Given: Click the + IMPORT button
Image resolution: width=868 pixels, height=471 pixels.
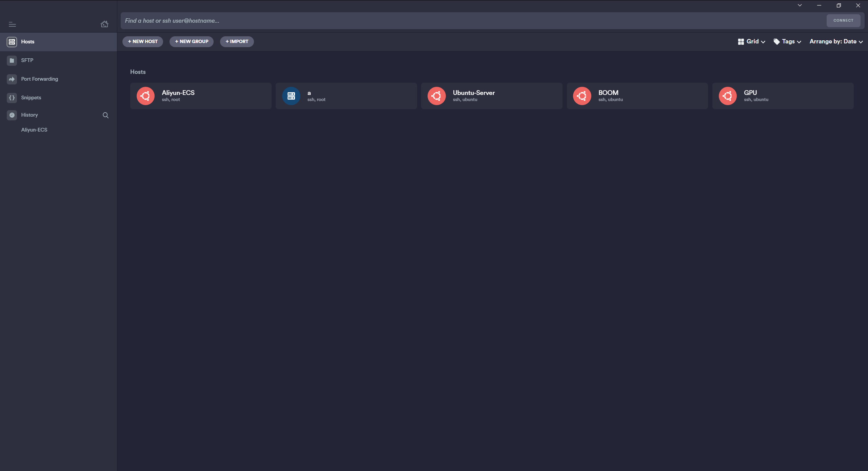Looking at the screenshot, I should pyautogui.click(x=237, y=41).
